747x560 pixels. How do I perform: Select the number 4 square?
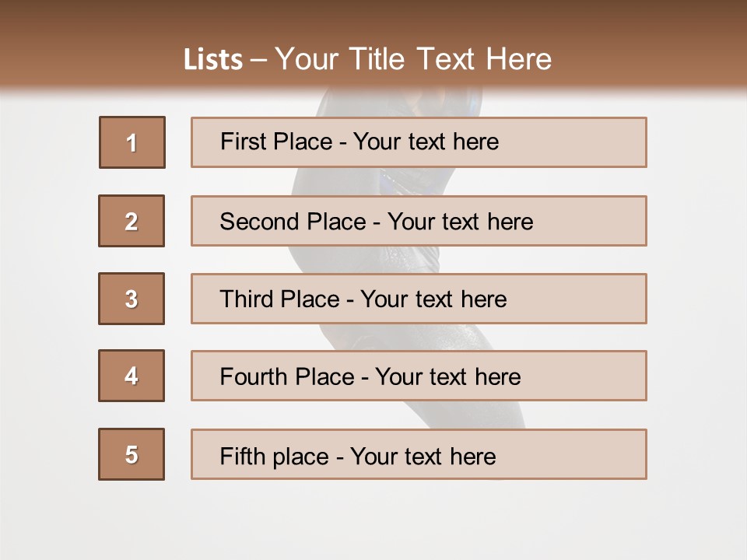132,376
